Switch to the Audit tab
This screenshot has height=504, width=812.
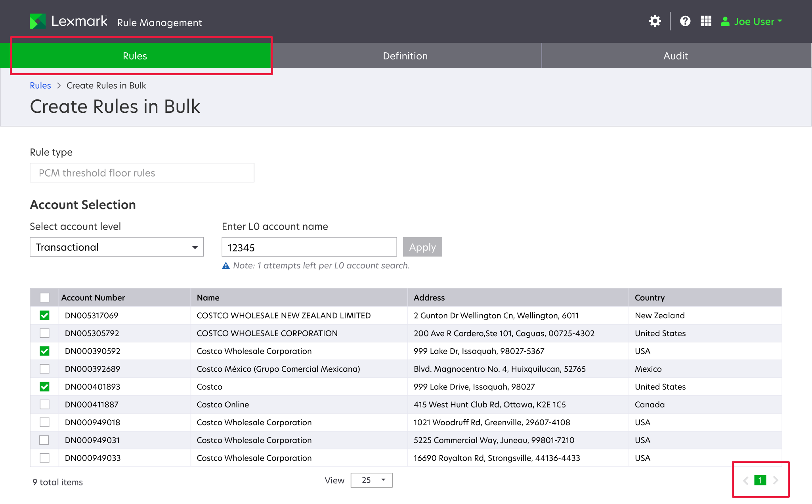(675, 55)
